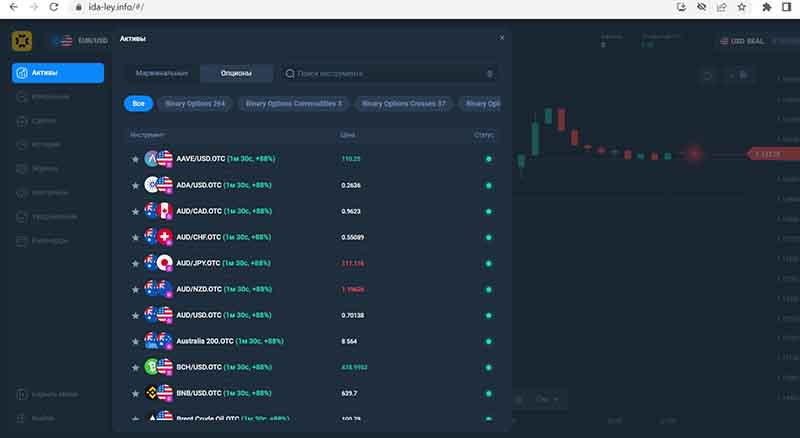Select the Binary Options 264 filter
This screenshot has width=800, height=438.
pos(195,104)
